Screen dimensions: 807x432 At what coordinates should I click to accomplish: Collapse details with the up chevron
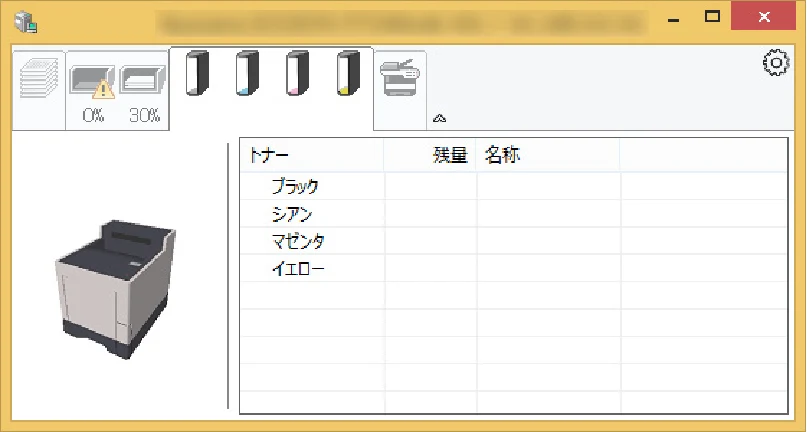pyautogui.click(x=439, y=118)
